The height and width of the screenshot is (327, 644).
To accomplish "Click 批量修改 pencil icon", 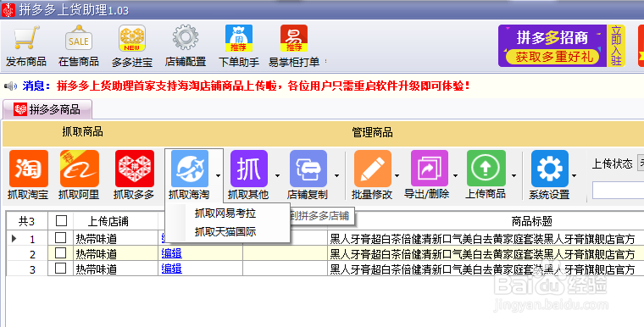I will (373, 169).
